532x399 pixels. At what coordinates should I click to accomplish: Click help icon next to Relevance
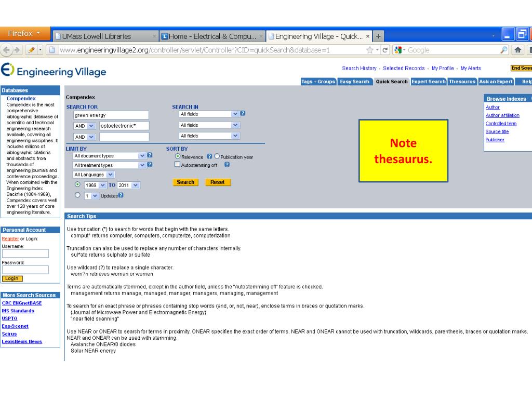tap(209, 156)
